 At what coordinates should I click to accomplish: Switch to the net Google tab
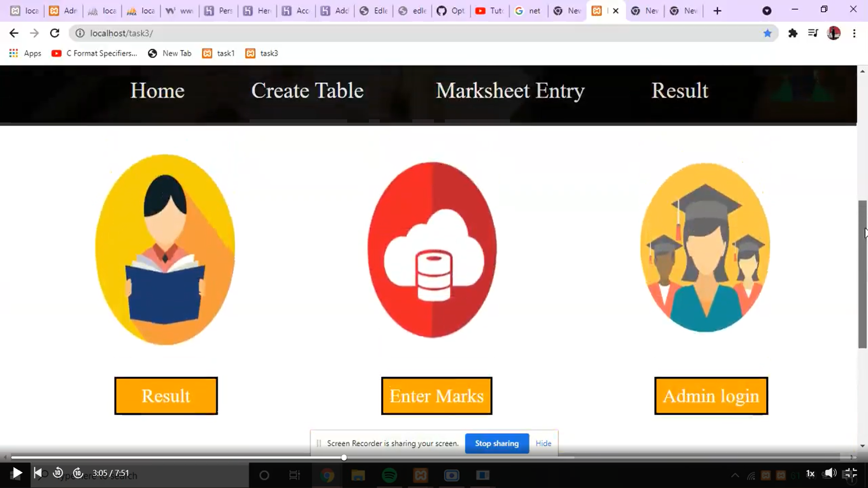(528, 11)
